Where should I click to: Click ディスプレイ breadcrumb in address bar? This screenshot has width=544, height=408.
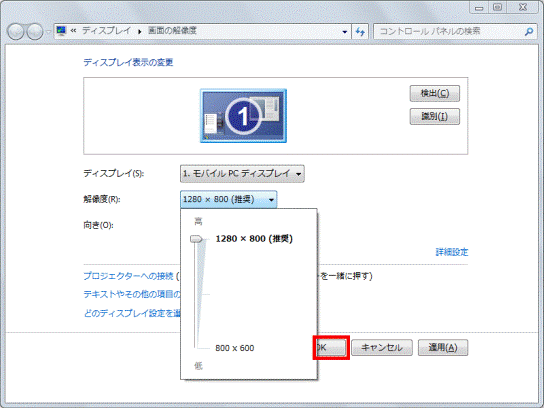tap(106, 31)
